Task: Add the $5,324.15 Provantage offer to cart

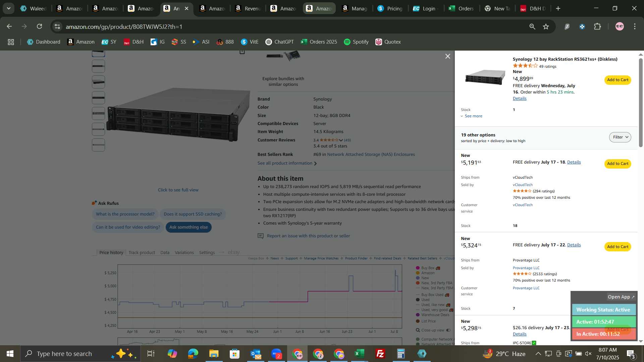Action: (618, 247)
